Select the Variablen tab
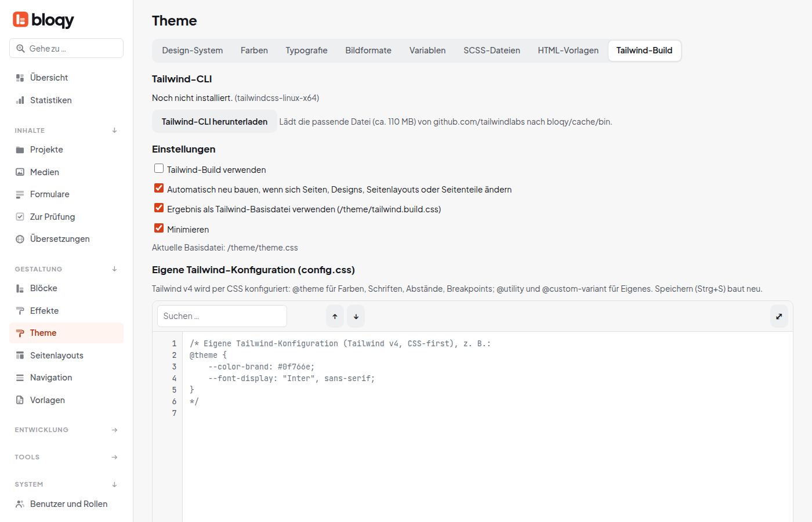 [x=427, y=50]
